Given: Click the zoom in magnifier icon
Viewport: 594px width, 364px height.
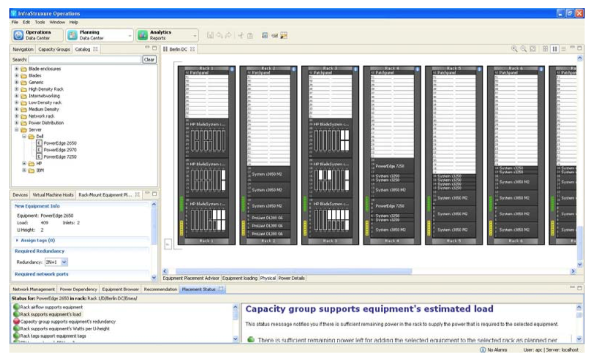Looking at the screenshot, I should 514,49.
